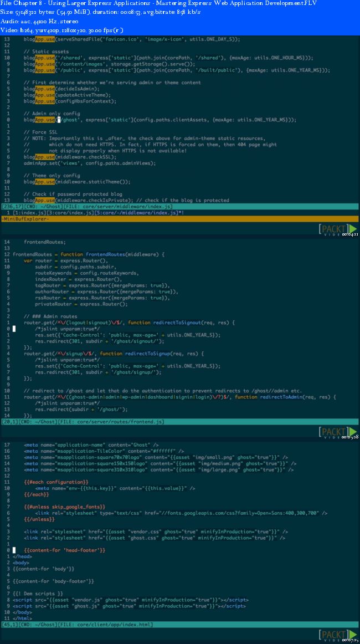
Task: Click the redirectToSignout router.get line
Action: (x=129, y=323)
